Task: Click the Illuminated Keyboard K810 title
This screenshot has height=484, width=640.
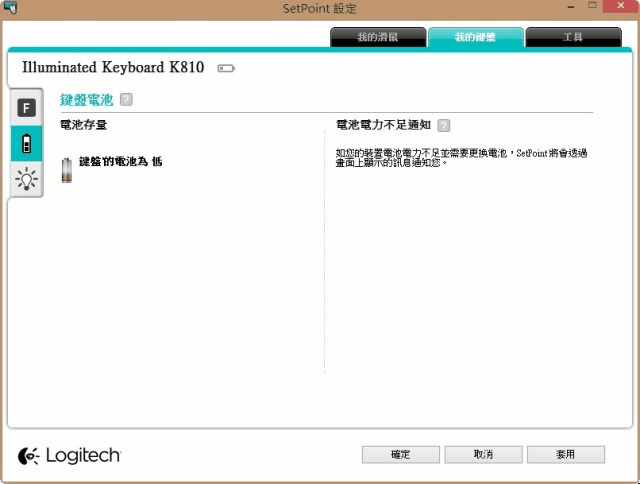Action: (113, 67)
